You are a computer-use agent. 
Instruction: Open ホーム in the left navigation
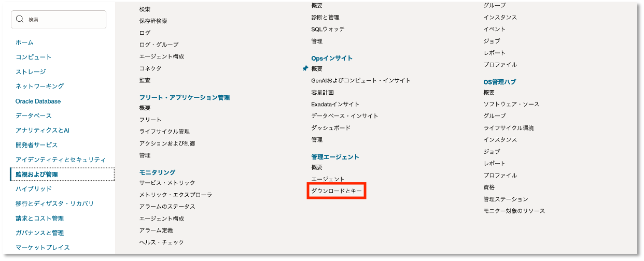click(x=24, y=42)
